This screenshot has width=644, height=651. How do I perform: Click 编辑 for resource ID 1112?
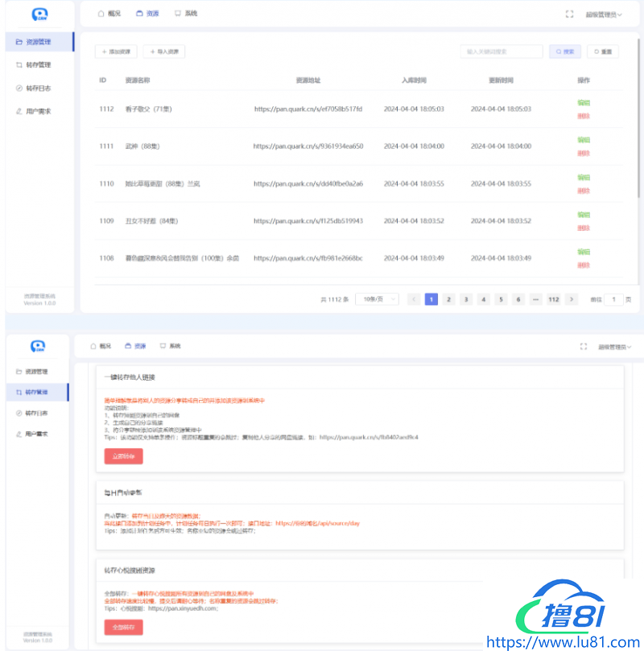coord(584,102)
